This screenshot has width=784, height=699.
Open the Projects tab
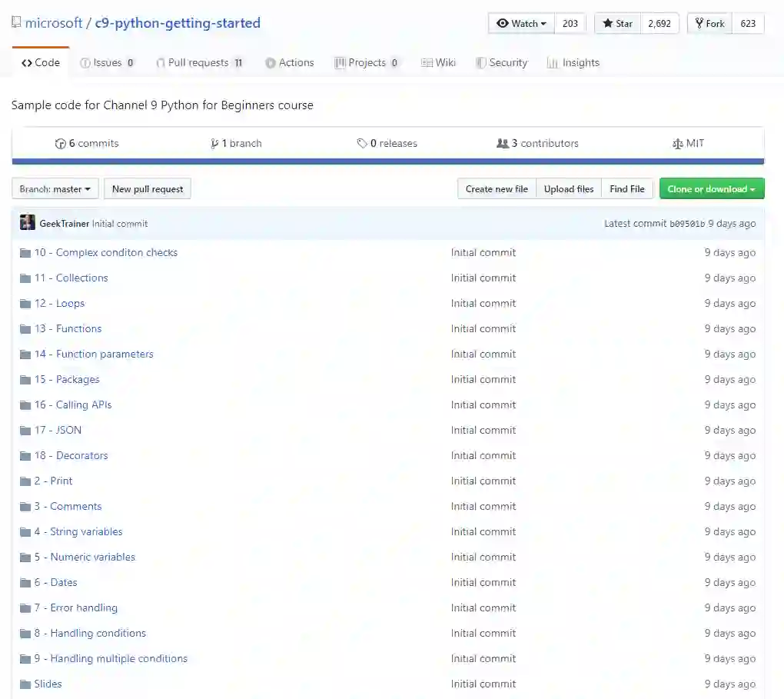coord(366,62)
